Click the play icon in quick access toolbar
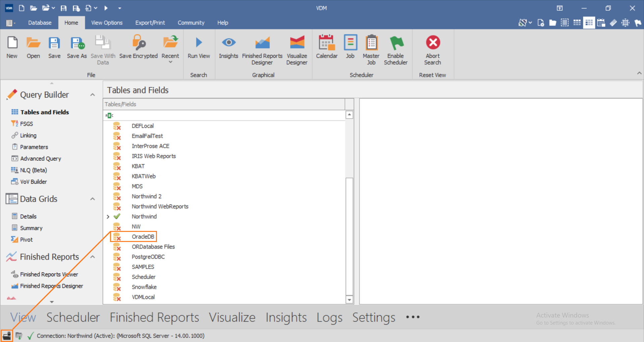 tap(106, 8)
